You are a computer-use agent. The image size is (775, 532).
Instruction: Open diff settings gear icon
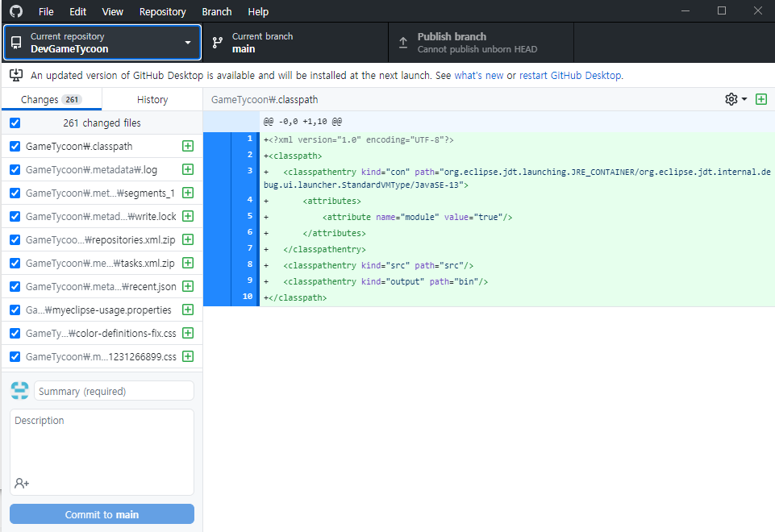coord(731,99)
